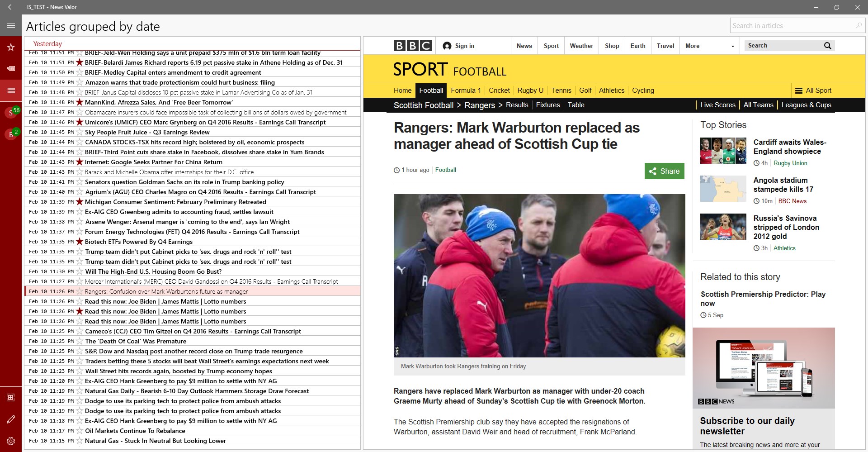
Task: Select Rugby U in the sport nav
Action: [x=530, y=90]
